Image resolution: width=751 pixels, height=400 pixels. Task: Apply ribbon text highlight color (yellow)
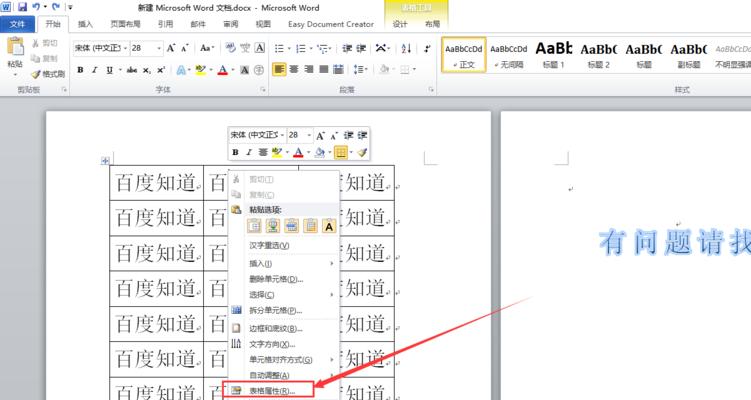201,70
